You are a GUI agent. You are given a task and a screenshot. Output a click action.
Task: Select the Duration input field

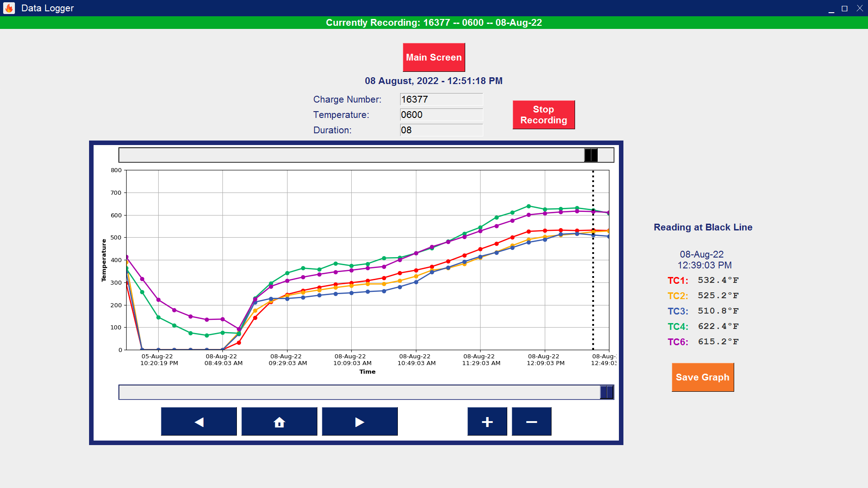click(x=441, y=130)
